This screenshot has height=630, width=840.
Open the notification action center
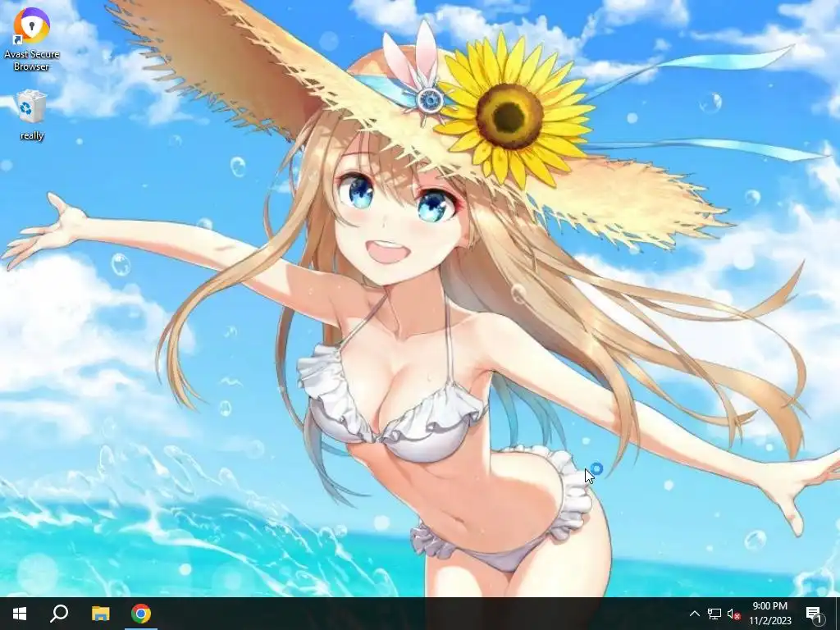(x=815, y=614)
